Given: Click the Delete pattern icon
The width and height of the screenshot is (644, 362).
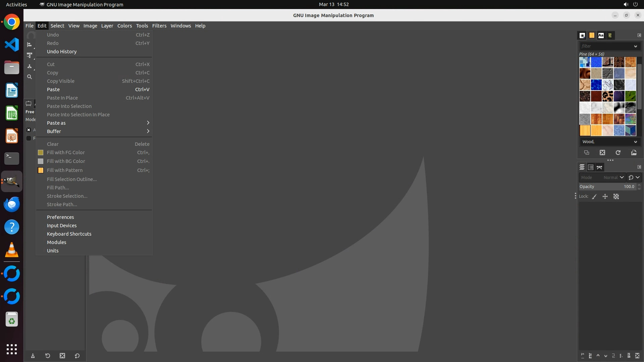Looking at the screenshot, I should (x=602, y=153).
